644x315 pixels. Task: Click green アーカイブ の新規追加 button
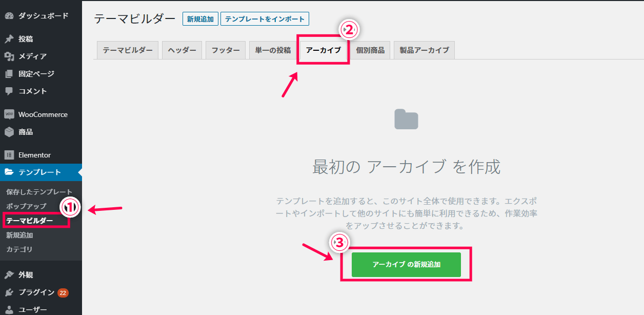pyautogui.click(x=406, y=265)
